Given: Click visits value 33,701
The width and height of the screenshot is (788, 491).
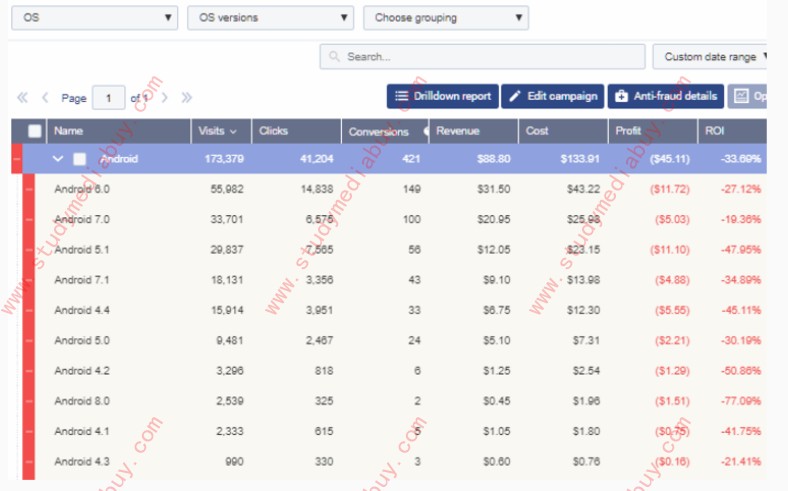Looking at the screenshot, I should [x=227, y=220].
